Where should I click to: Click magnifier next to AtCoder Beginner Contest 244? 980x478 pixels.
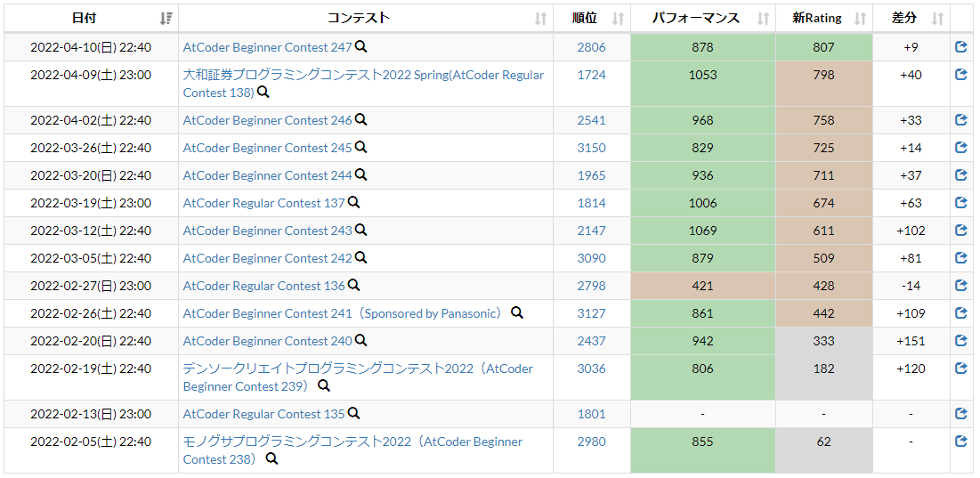tap(360, 174)
